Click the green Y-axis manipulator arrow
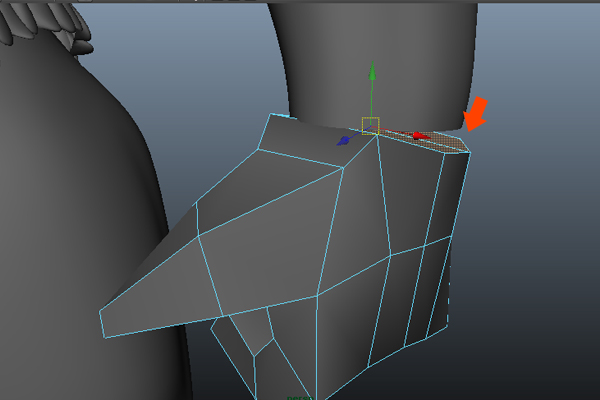Image resolution: width=600 pixels, height=400 pixels. pos(372,71)
